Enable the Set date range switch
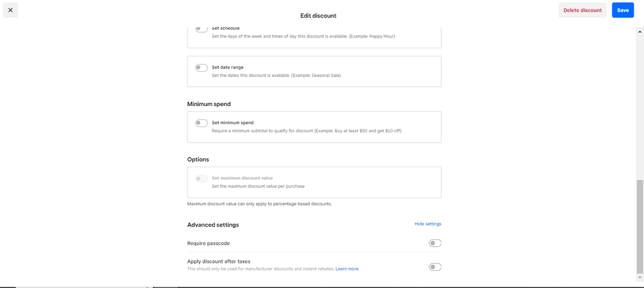 [x=202, y=68]
